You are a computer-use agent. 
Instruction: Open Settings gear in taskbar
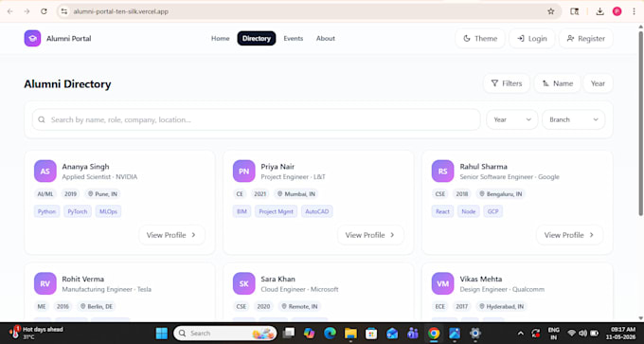475,334
